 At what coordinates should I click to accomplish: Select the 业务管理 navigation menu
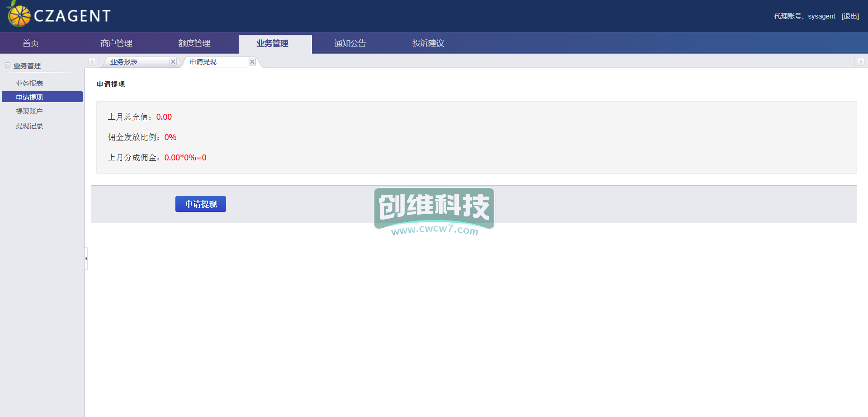[x=275, y=44]
